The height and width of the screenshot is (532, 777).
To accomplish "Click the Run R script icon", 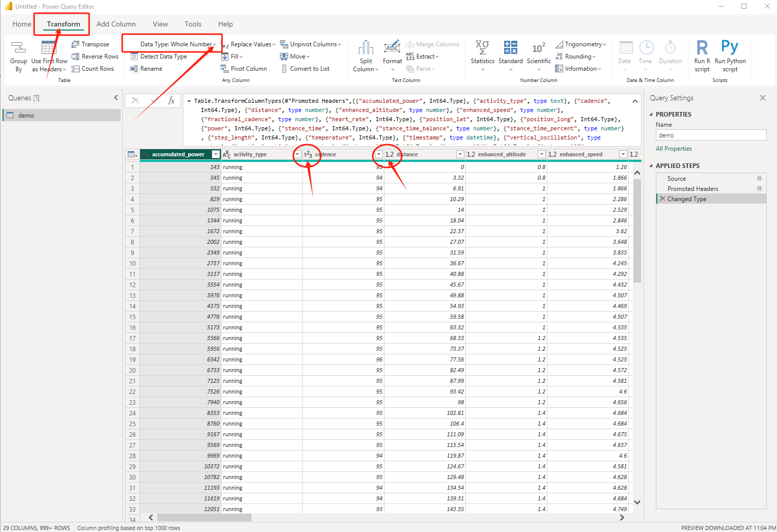I will click(x=702, y=47).
